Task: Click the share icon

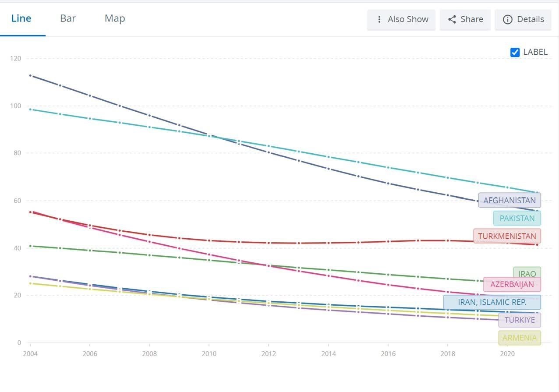Action: coord(452,20)
